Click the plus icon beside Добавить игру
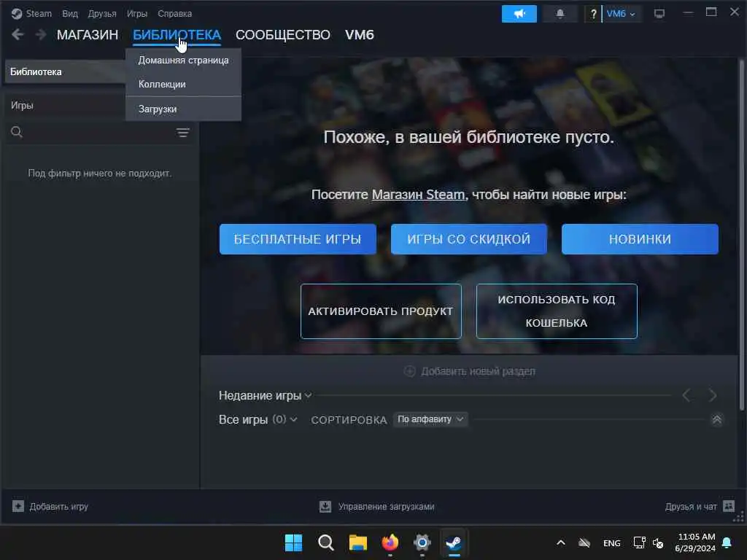747x560 pixels. (x=18, y=506)
